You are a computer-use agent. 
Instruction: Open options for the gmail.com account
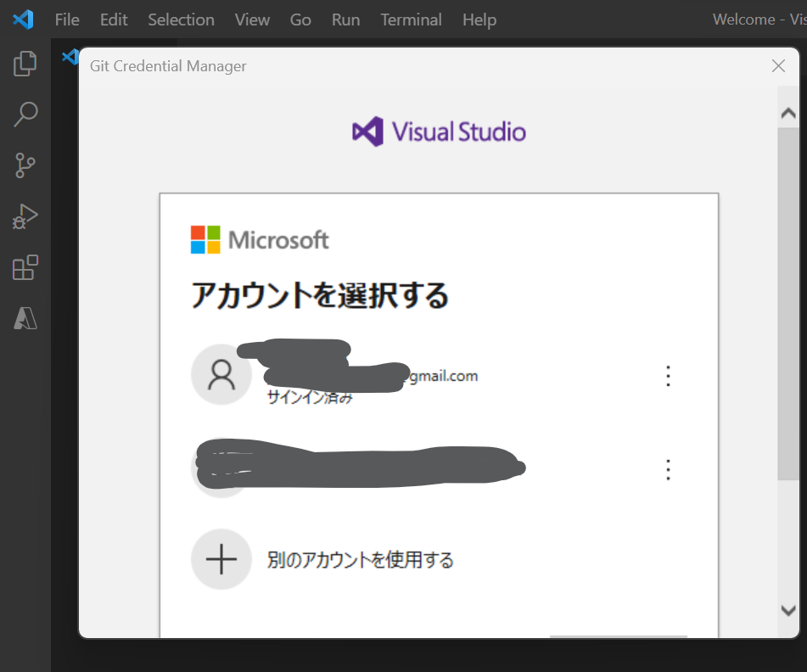[x=668, y=376]
